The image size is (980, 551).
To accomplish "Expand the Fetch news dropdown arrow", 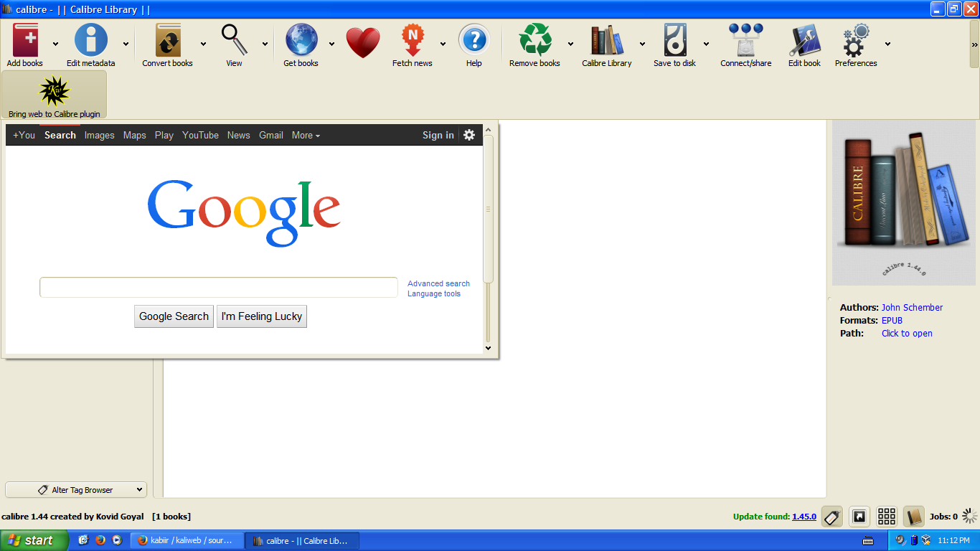I will [443, 44].
